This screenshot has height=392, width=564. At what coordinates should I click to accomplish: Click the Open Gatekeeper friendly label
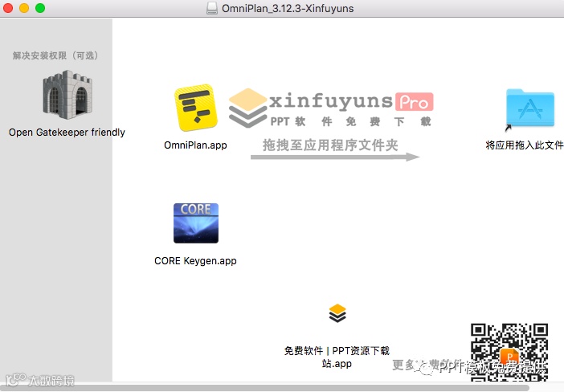pos(67,133)
